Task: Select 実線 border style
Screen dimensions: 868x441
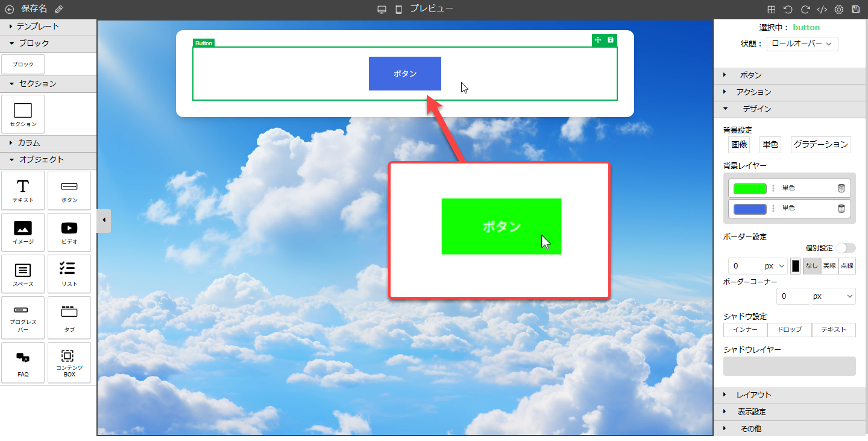Action: tap(829, 266)
